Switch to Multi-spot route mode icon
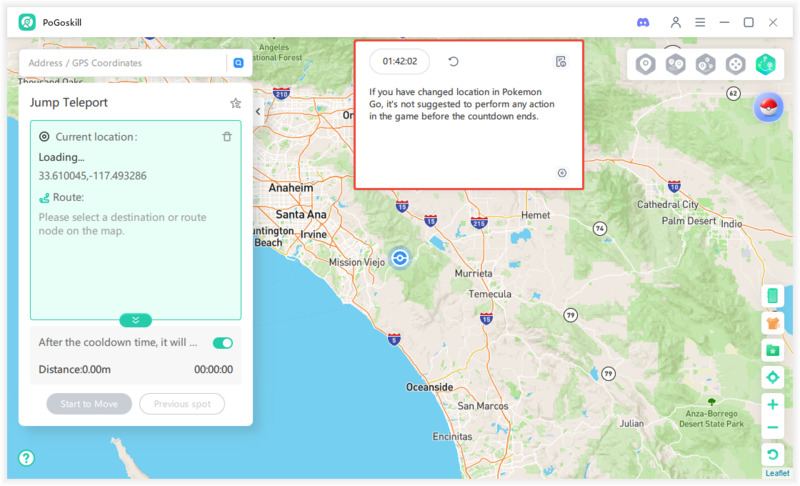The image size is (800, 486). pyautogui.click(x=706, y=65)
